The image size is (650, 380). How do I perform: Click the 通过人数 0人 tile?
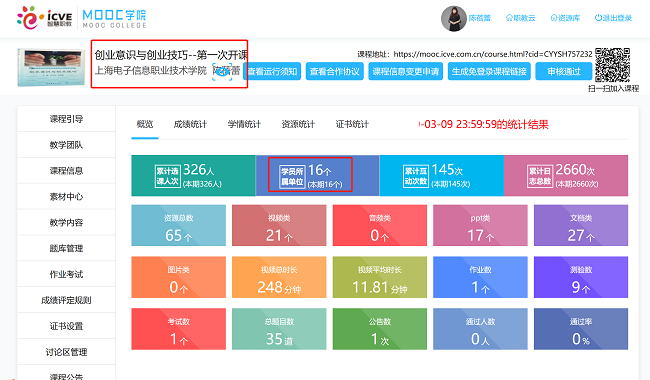(x=480, y=329)
